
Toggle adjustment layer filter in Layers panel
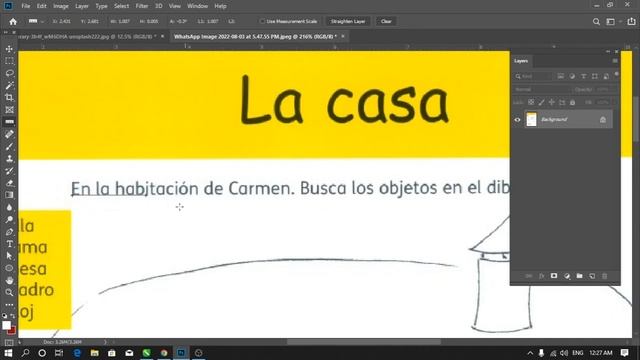pyautogui.click(x=572, y=76)
